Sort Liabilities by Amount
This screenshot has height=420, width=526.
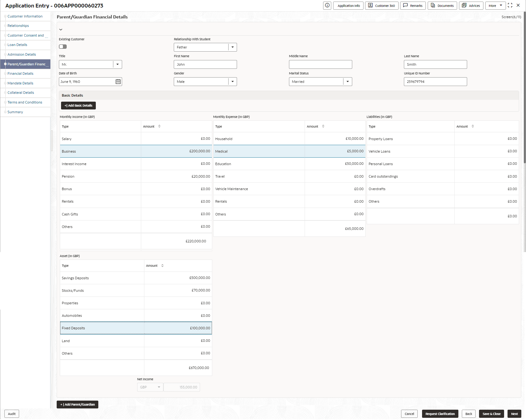tap(473, 126)
